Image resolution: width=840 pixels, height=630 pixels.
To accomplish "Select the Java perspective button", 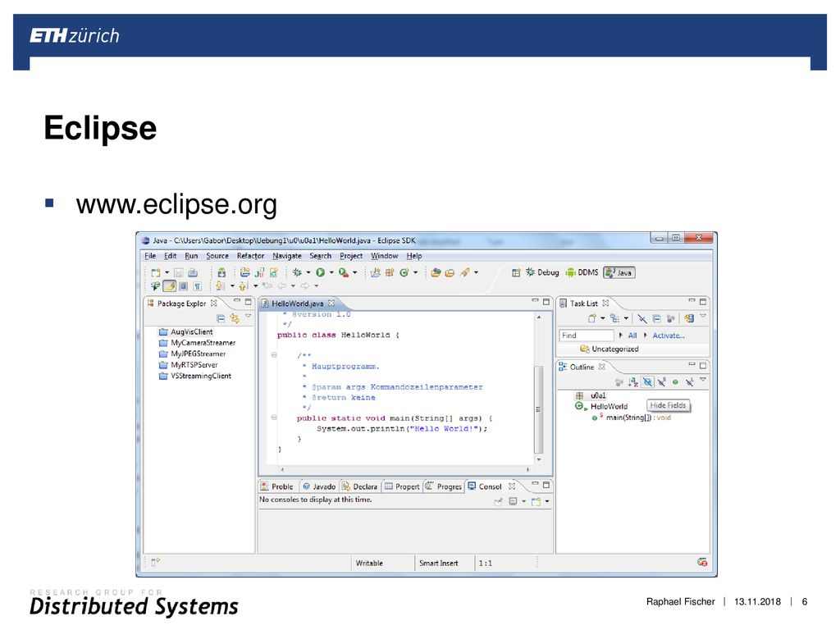I will (619, 272).
